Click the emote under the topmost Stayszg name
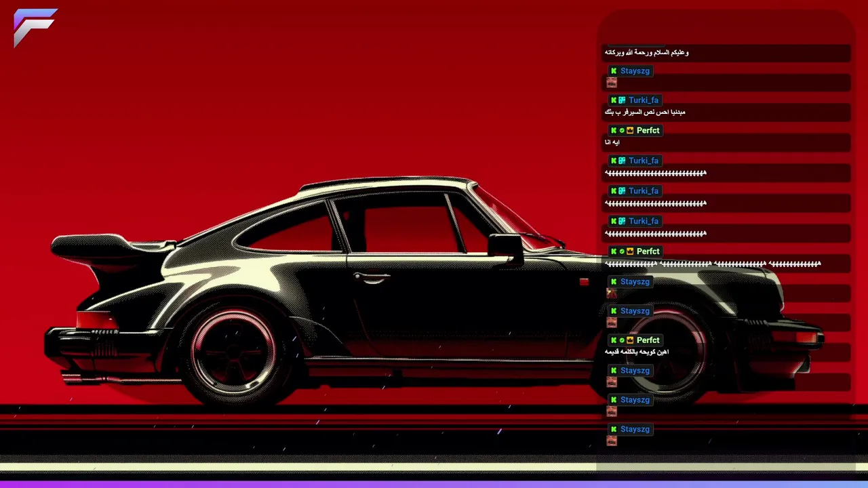Viewport: 868px width, 488px height. coord(612,83)
